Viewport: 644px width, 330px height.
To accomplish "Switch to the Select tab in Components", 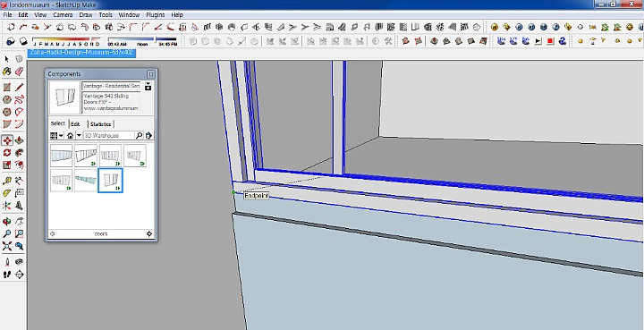I will tap(58, 123).
